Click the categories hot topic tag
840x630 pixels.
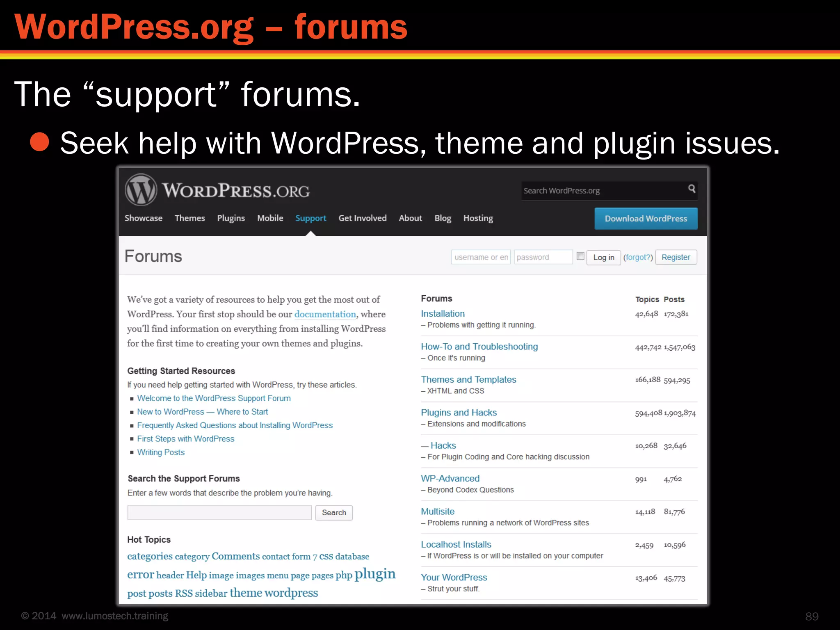click(150, 557)
